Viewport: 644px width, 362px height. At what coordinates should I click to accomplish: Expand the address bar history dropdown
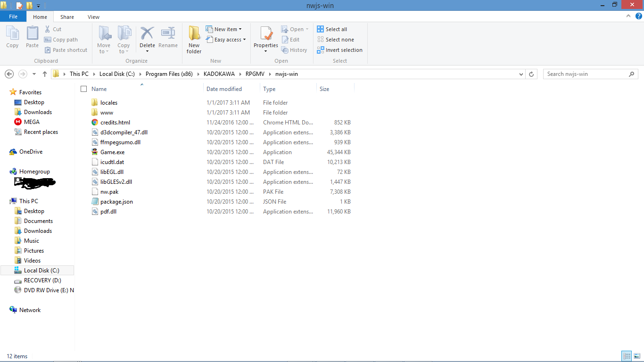[x=521, y=74]
